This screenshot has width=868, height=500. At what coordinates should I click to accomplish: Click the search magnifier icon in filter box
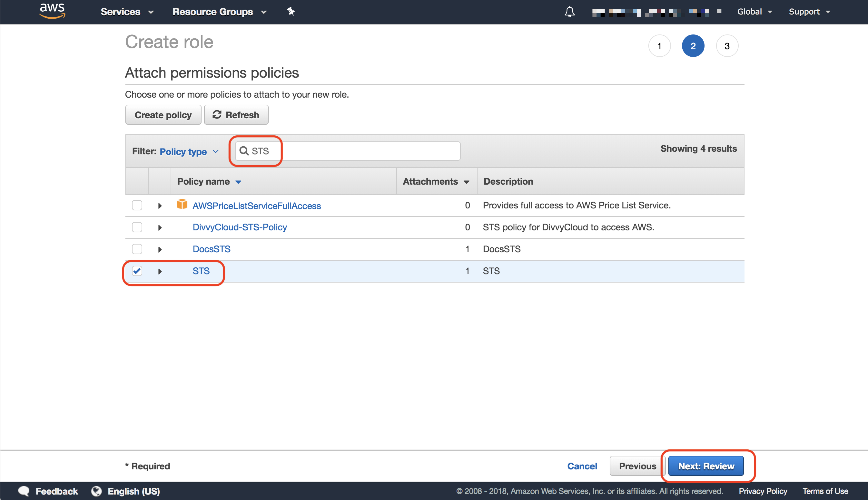(244, 151)
